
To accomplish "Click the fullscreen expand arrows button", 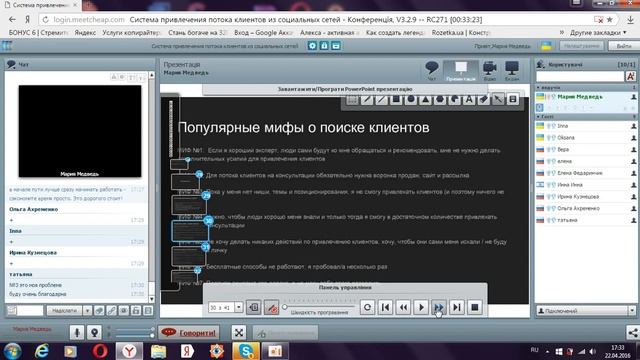I will (239, 333).
